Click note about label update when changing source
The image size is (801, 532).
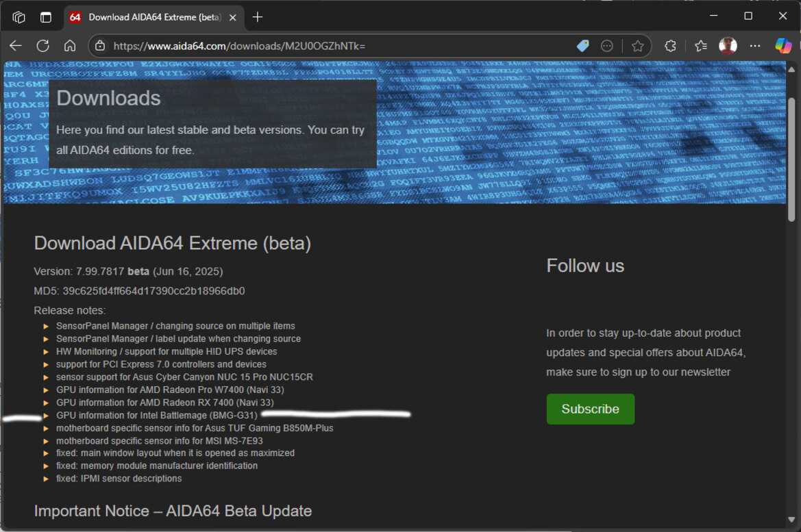(x=179, y=338)
